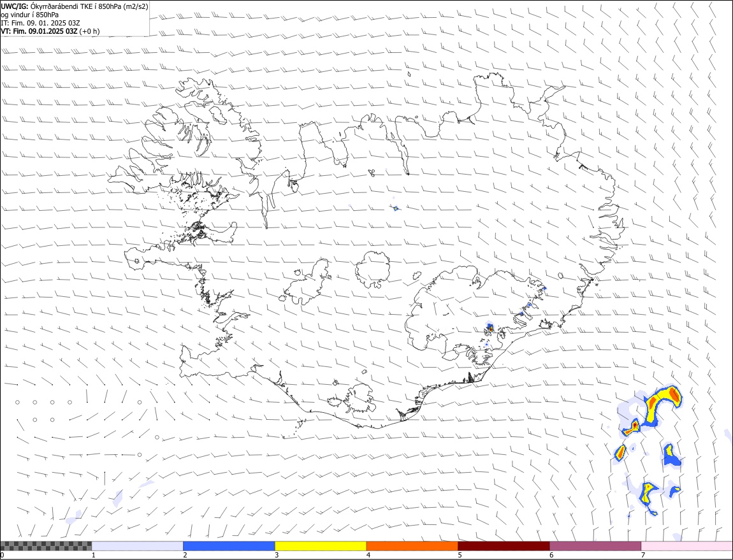Click the legend tick label '6'
The width and height of the screenshot is (733, 560).
(x=551, y=556)
